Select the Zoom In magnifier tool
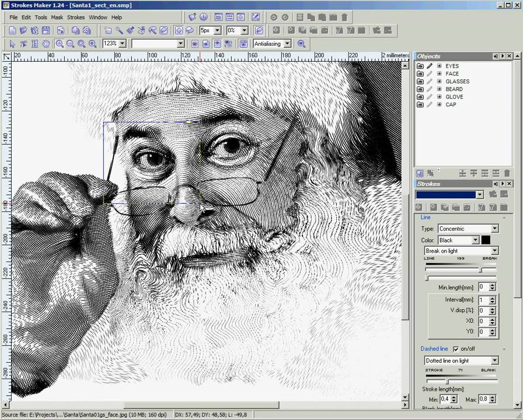Viewport: 523px width, 420px height. click(60, 43)
